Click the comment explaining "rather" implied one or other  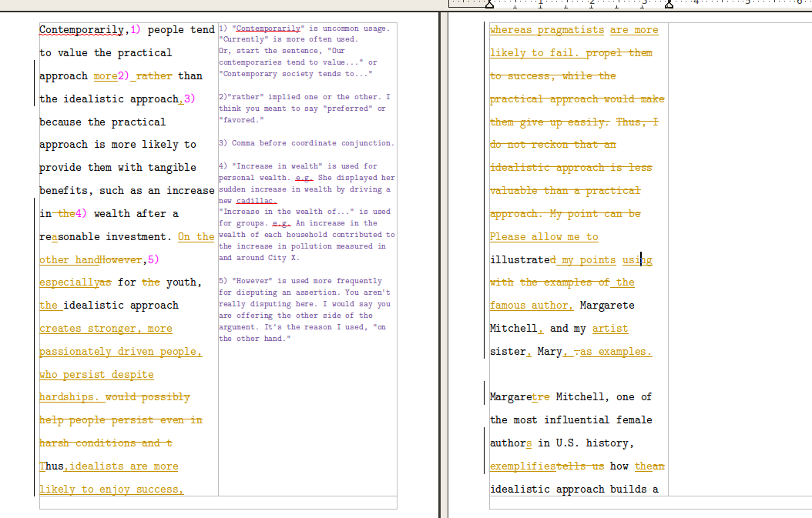pyautogui.click(x=304, y=109)
